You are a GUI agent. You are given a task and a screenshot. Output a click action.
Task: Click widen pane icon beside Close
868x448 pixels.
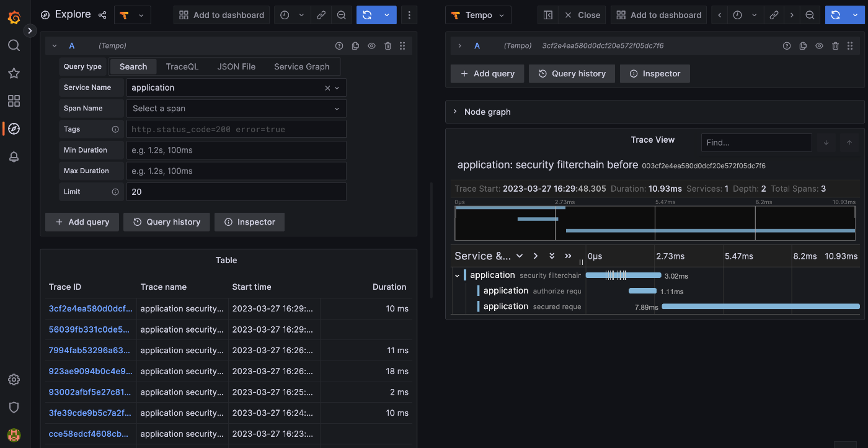point(548,15)
